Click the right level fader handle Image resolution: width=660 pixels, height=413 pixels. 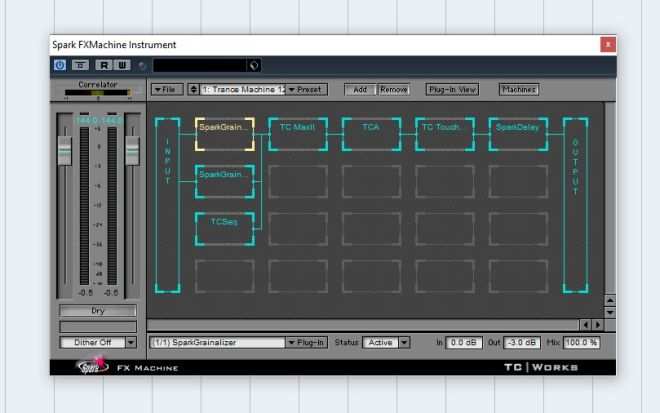[132, 150]
